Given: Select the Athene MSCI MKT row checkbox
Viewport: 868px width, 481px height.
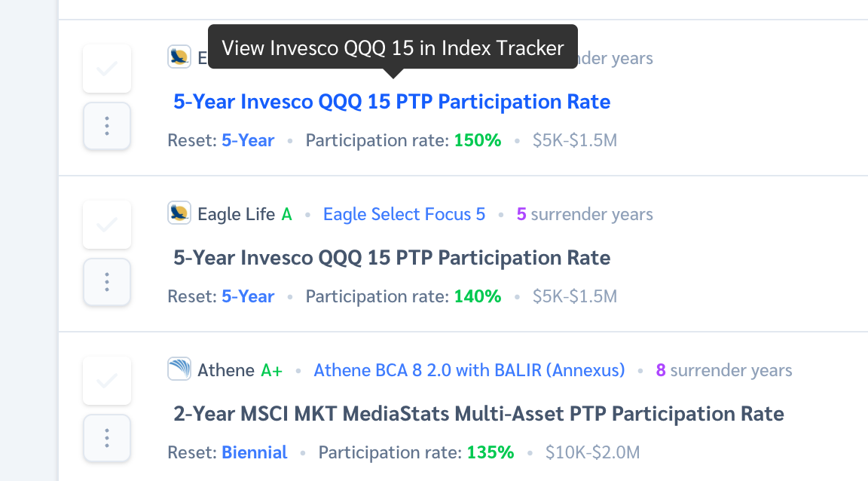Looking at the screenshot, I should [x=107, y=381].
